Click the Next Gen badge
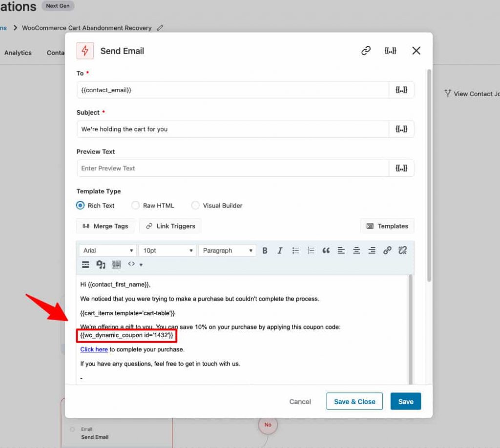 point(58,6)
